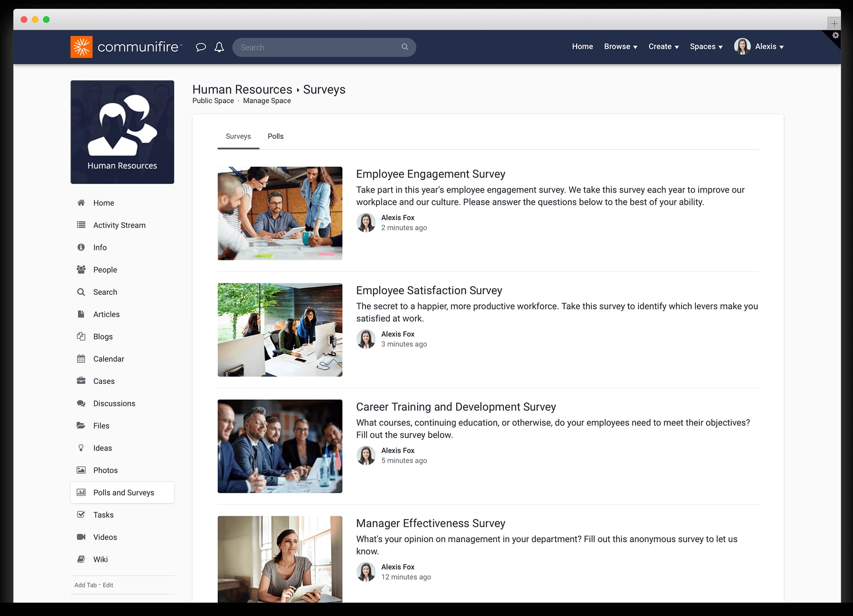
Task: Open the Employee Engagement Survey link
Action: point(430,174)
